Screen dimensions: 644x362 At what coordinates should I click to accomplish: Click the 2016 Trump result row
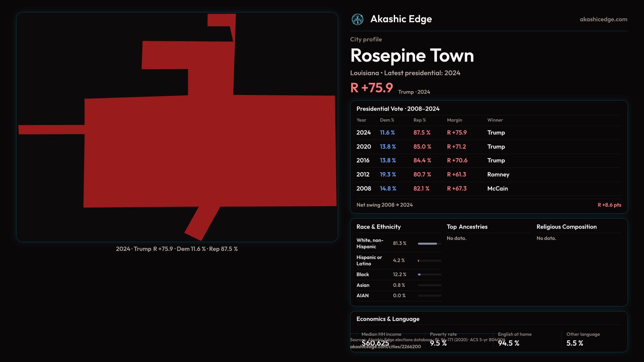[488, 161]
